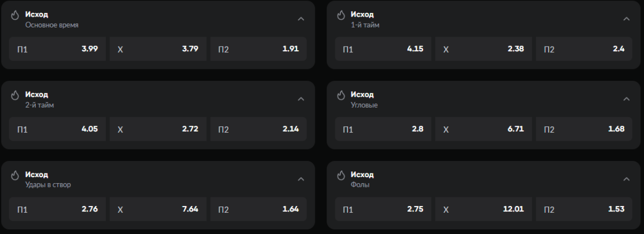
Task: Collapse the Угловые outcome section
Action: [x=626, y=99]
